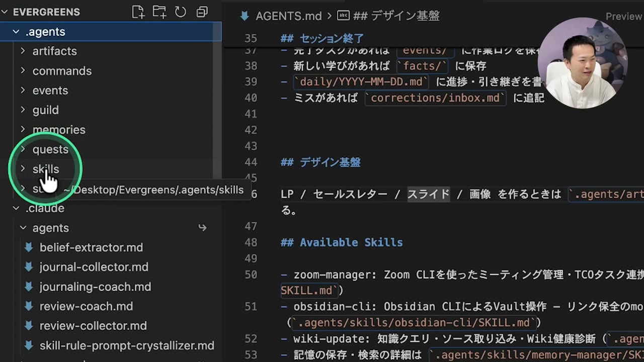Select the commands folder row
This screenshot has height=362, width=644.
(111, 71)
